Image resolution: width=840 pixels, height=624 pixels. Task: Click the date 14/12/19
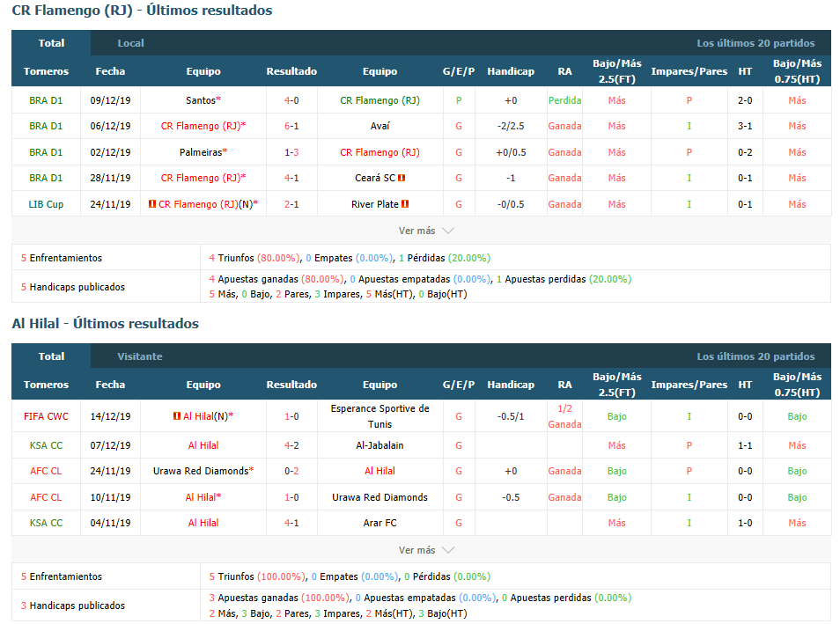(110, 416)
